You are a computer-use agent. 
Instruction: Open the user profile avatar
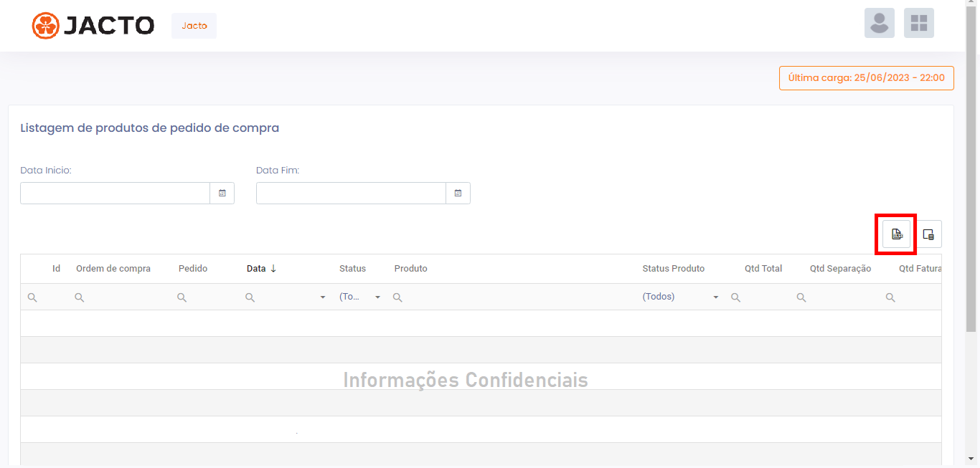(880, 23)
